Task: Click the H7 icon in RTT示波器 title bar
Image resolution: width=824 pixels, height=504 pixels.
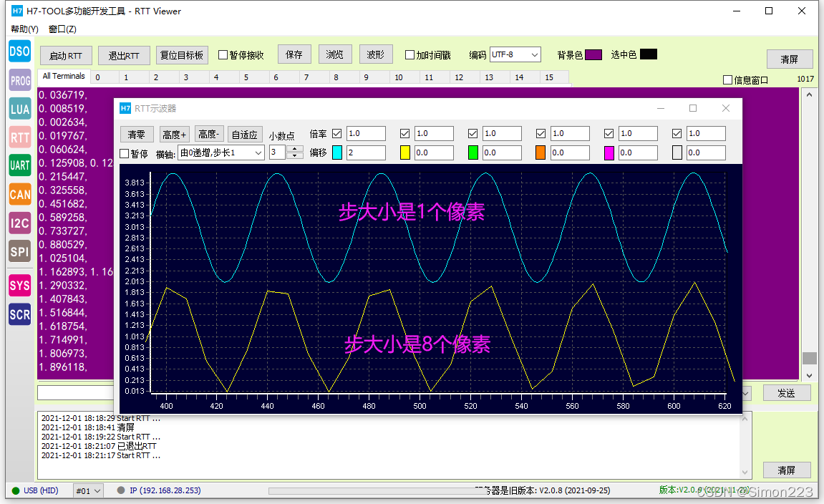Action: click(x=125, y=108)
